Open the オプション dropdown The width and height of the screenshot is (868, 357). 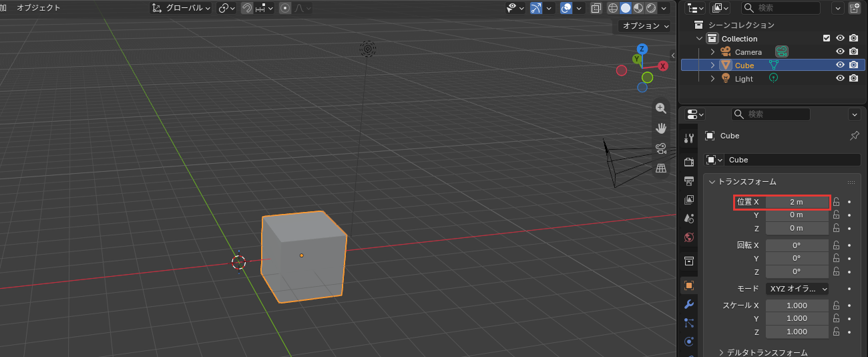pyautogui.click(x=644, y=26)
